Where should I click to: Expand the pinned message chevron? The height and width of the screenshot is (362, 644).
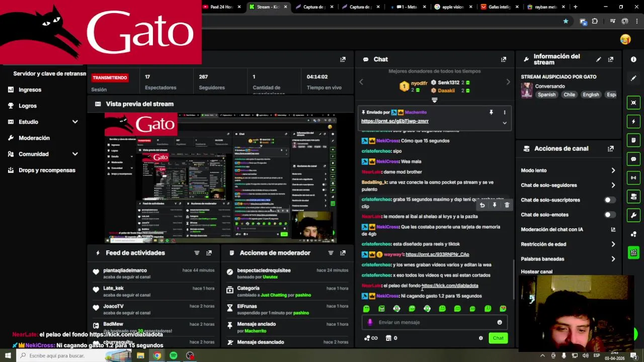pyautogui.click(x=505, y=122)
